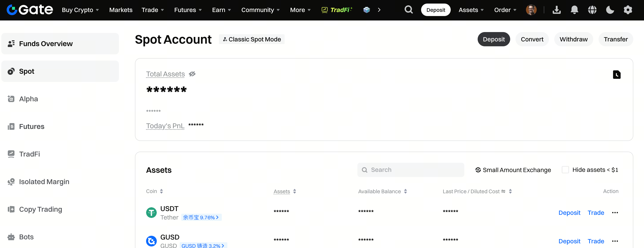Check Hide assets under $1 box
This screenshot has width=644, height=248.
pos(565,170)
